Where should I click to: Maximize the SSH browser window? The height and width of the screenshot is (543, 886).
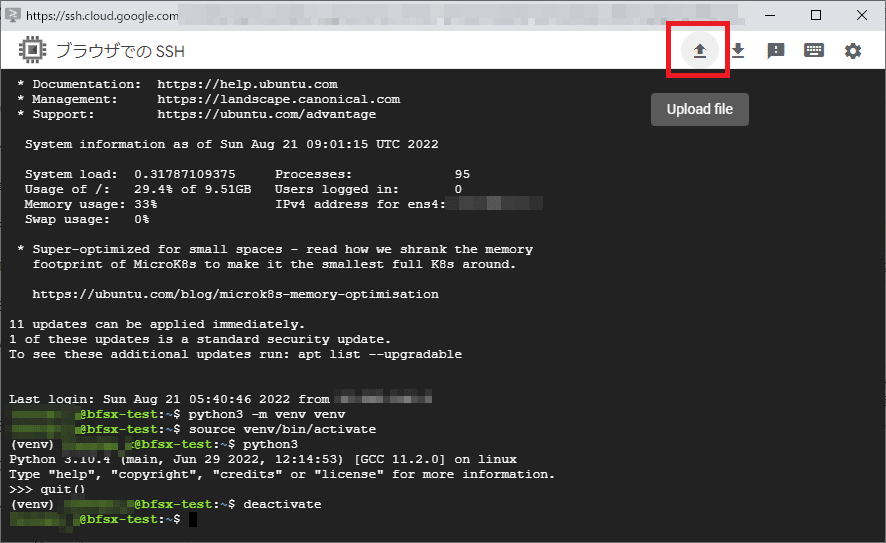(x=816, y=15)
